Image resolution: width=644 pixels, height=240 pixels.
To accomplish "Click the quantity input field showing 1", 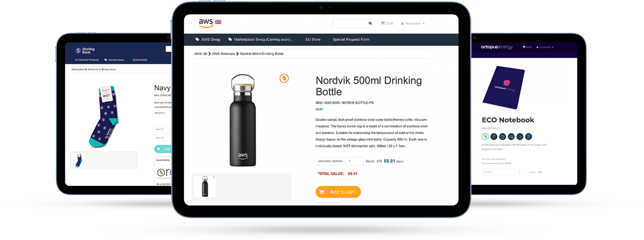I will click(355, 161).
